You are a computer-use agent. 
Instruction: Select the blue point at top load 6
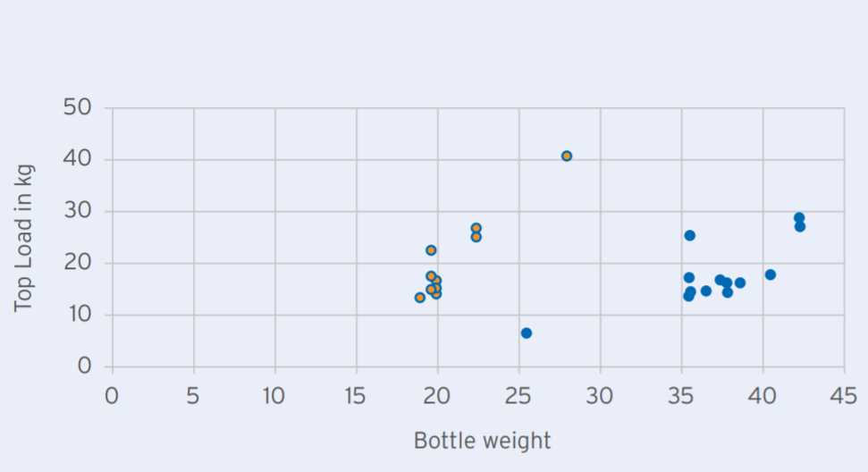tap(527, 333)
